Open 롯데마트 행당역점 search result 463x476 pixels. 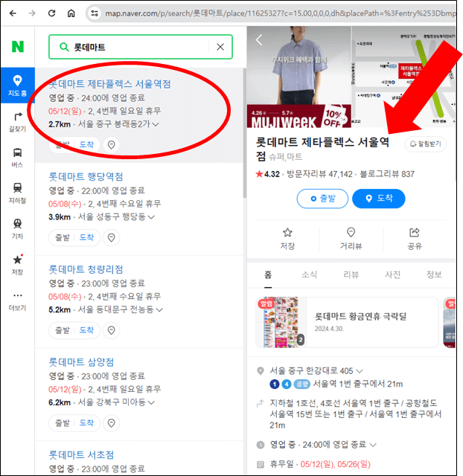86,177
